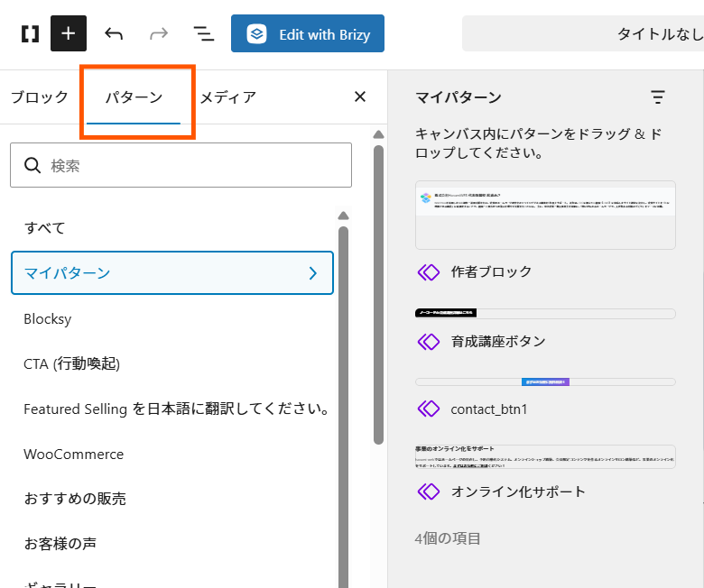
Task: Click the site logo icon at top-left
Action: (x=30, y=34)
